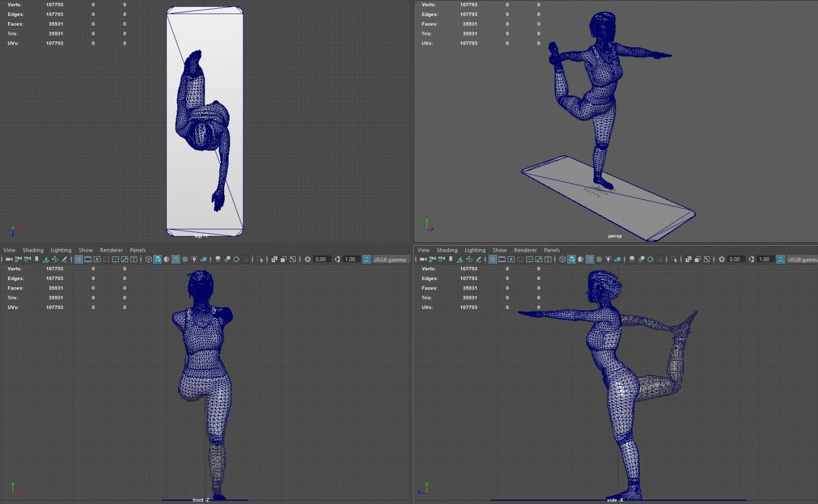This screenshot has width=818, height=504.
Task: Click Grease Pencil icon in side view panel
Action: coord(478,259)
